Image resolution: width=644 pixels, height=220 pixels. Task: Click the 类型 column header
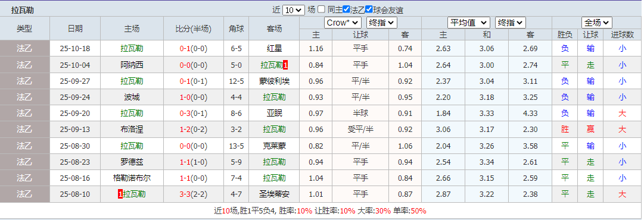[24, 29]
